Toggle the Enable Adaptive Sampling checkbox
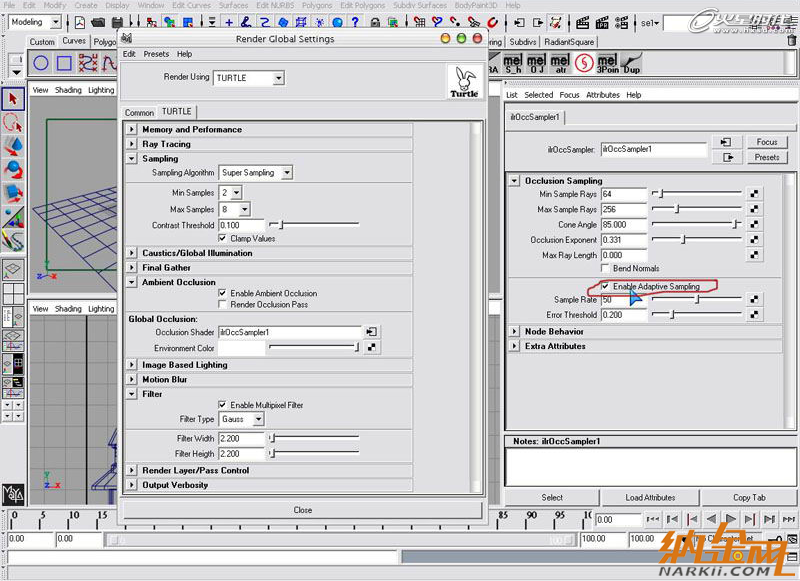The height and width of the screenshot is (581, 800). [x=605, y=286]
